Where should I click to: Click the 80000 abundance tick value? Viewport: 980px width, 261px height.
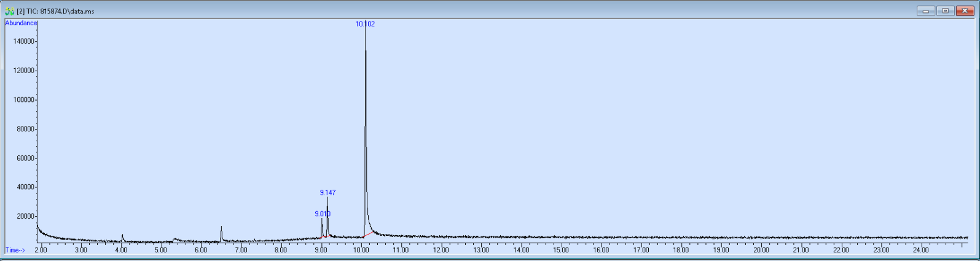(25, 129)
